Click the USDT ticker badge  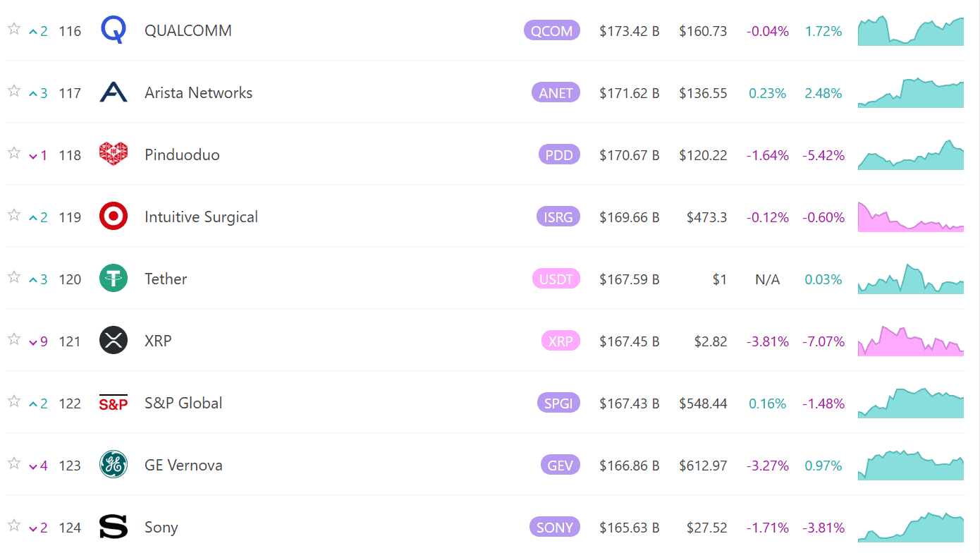point(556,279)
